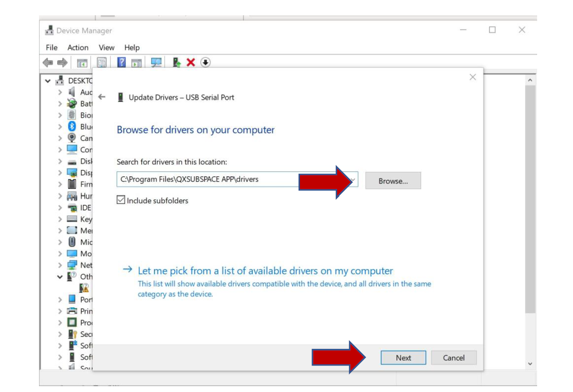Screen dimensions: 573x392
Task: Click the Scan for hardware changes toolbar icon
Action: pyautogui.click(x=156, y=63)
